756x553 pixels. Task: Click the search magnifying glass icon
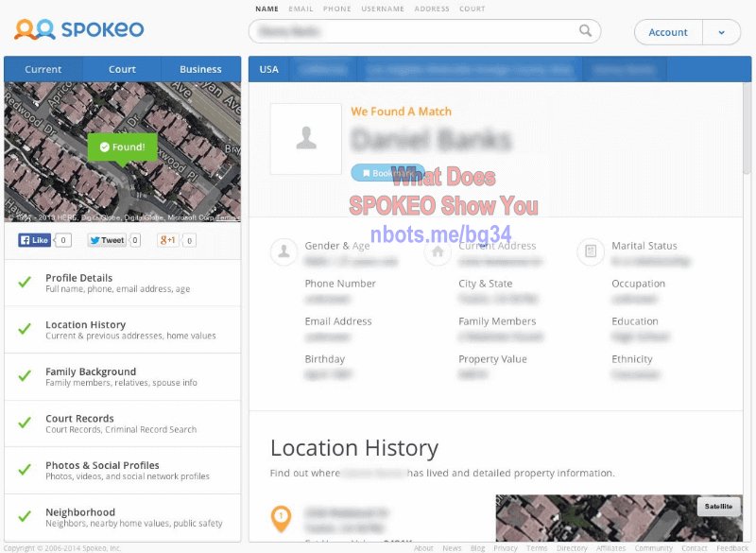tap(586, 30)
